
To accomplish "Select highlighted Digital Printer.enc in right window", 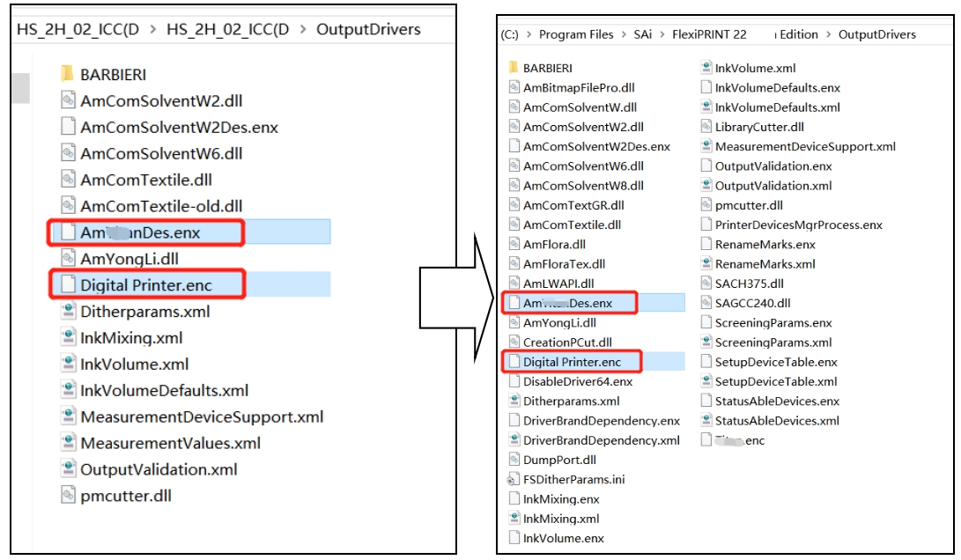I will tap(572, 362).
